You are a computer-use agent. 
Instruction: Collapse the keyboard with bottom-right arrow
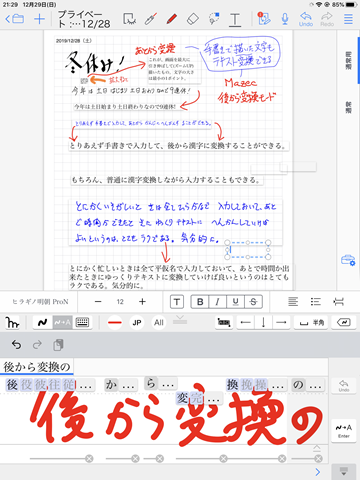click(x=344, y=472)
